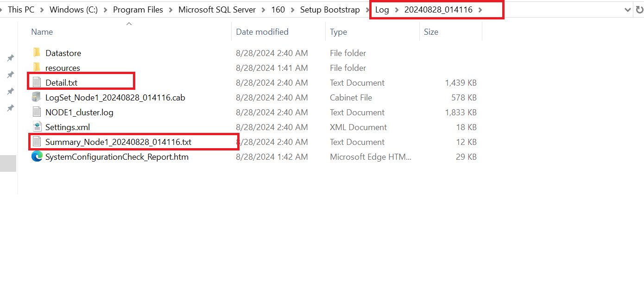Click the refresh icon in address bar
The height and width of the screenshot is (300, 644).
(640, 9)
